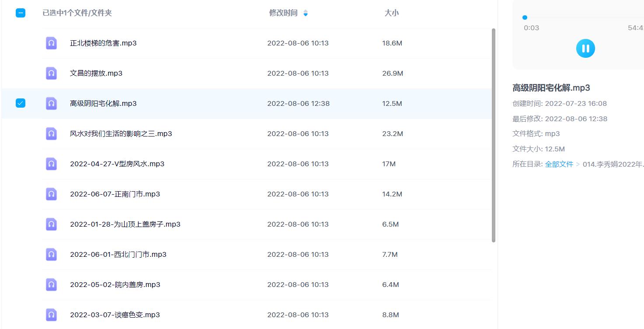This screenshot has height=329, width=644.
Task: Uncheck the 高级阴阳宅化解.mp3 checkbox
Action: coord(21,103)
